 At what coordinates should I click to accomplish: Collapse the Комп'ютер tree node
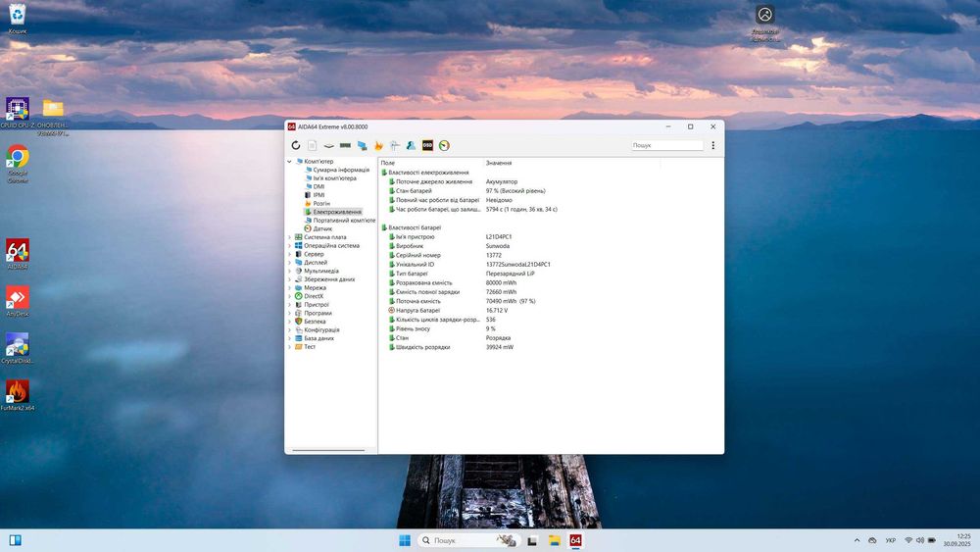[289, 162]
